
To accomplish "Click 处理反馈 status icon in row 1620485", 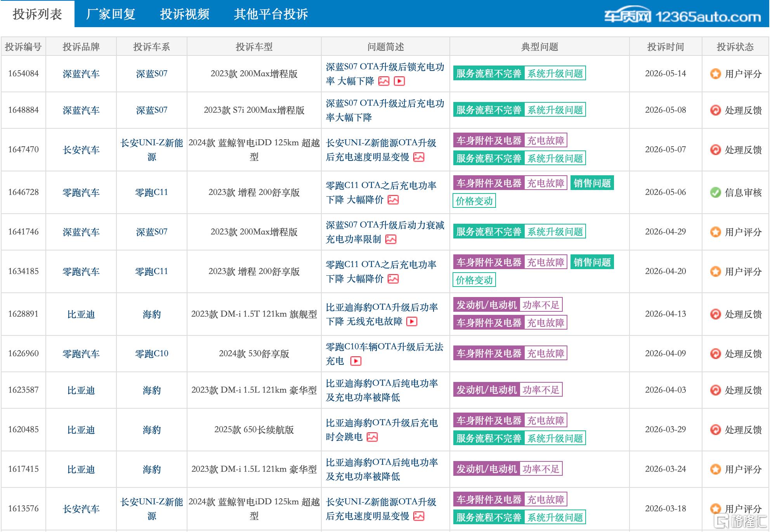I will click(715, 430).
